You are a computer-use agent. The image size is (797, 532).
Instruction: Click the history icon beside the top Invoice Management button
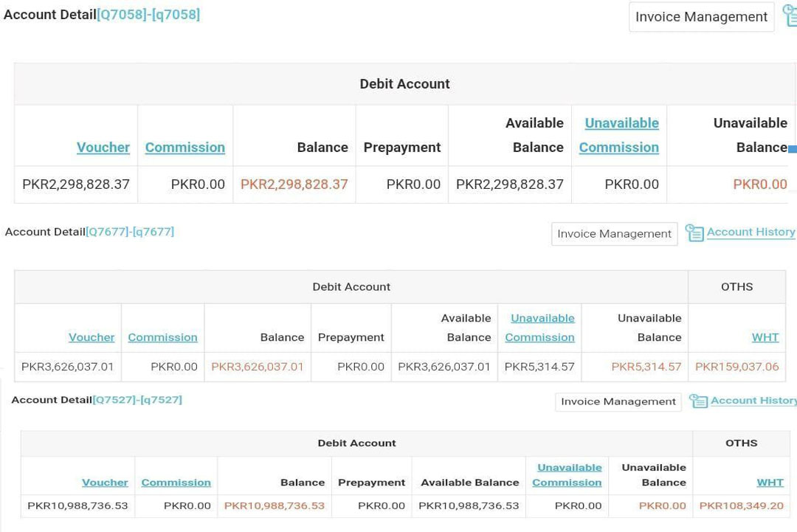(x=790, y=16)
